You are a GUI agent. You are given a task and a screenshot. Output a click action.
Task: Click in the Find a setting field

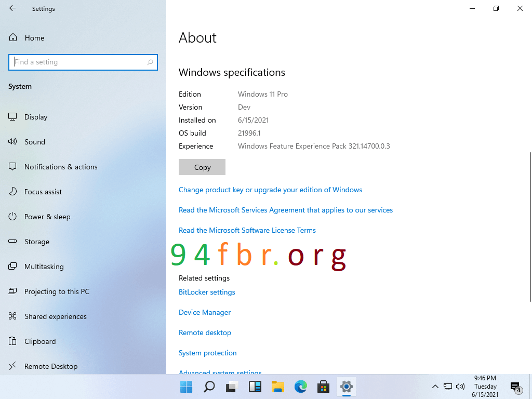click(83, 62)
